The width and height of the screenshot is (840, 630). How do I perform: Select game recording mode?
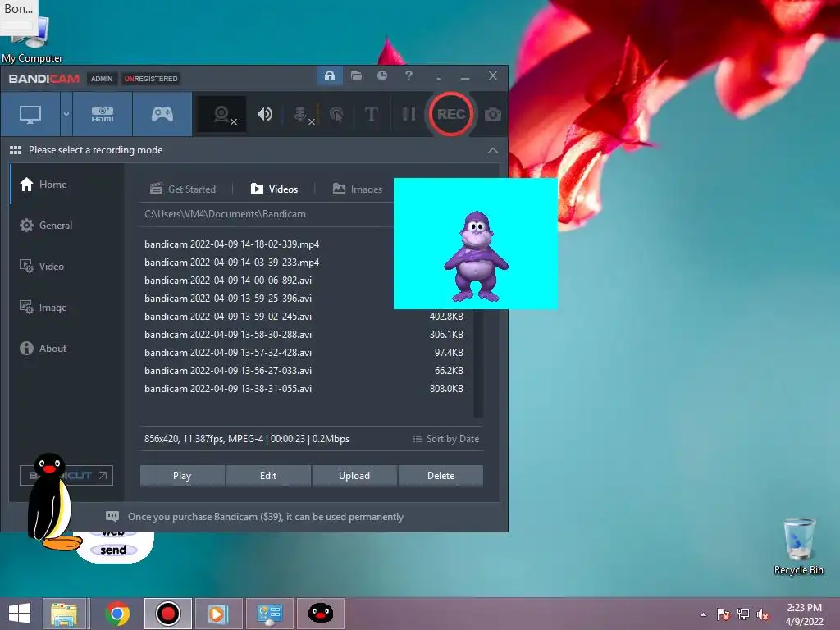pos(162,114)
